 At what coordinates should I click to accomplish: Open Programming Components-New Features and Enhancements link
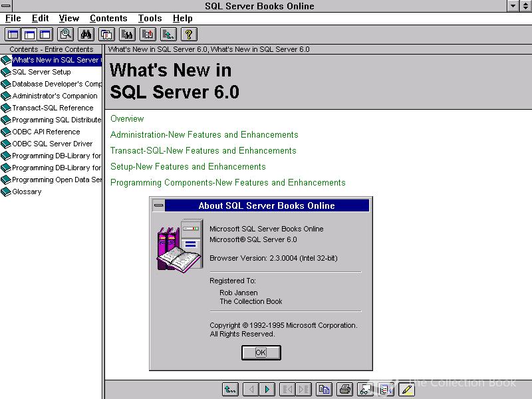[x=227, y=182]
